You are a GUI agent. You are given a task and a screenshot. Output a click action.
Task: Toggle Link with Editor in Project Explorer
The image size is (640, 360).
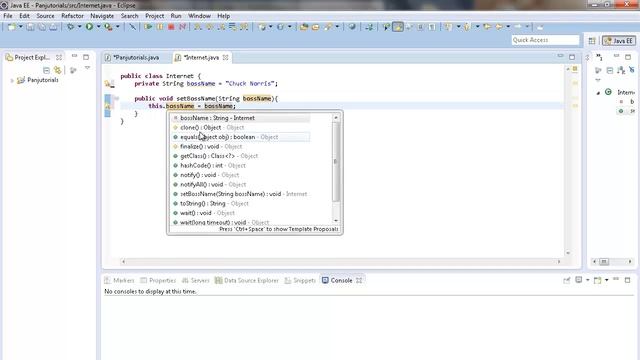58,70
